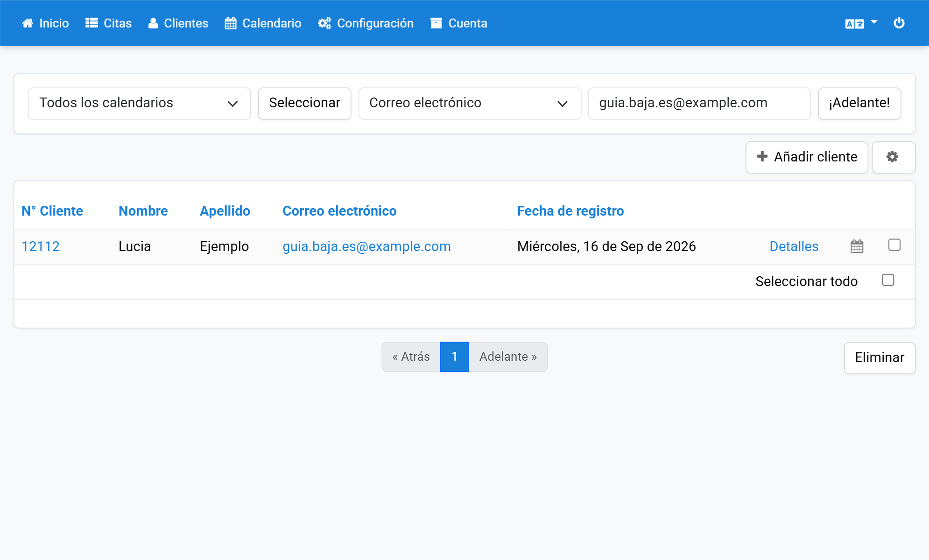Open the Cuenta menu item
The image size is (929, 560).
459,23
